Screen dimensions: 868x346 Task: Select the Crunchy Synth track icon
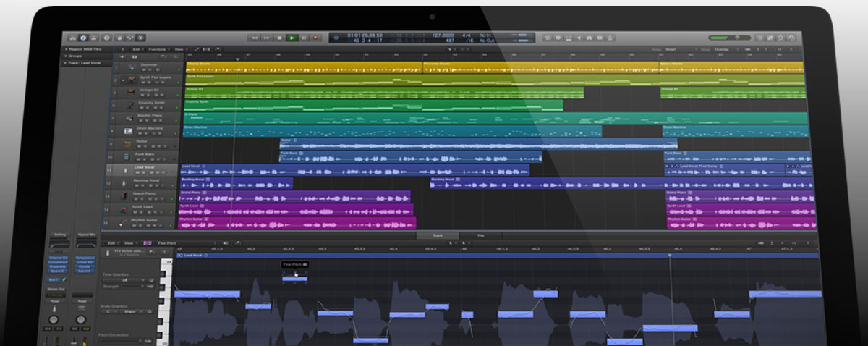(x=130, y=104)
